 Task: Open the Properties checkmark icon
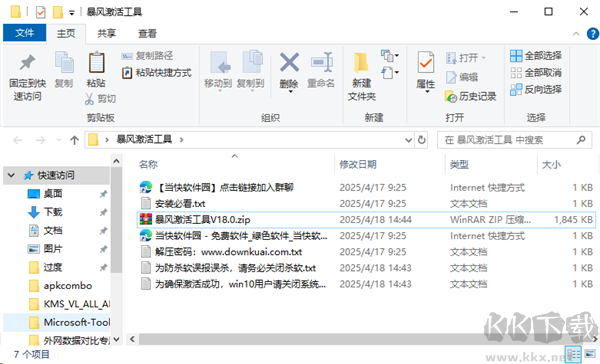pos(426,62)
